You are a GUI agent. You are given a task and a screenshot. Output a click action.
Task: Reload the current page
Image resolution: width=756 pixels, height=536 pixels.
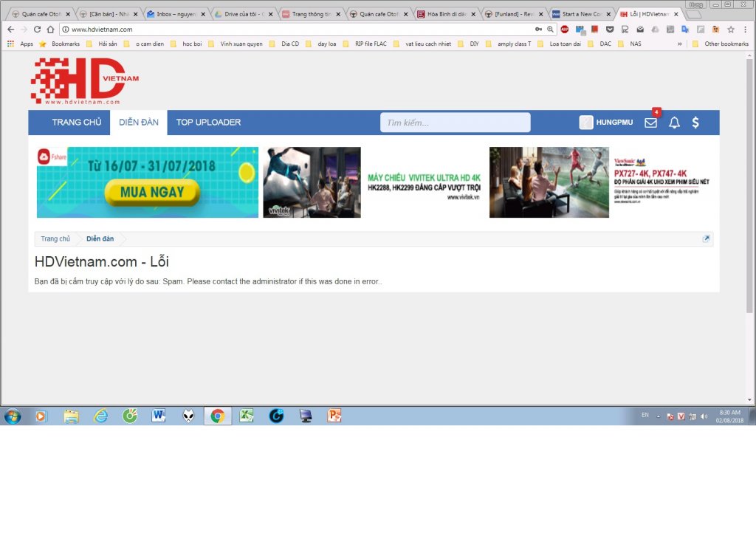[x=37, y=30]
